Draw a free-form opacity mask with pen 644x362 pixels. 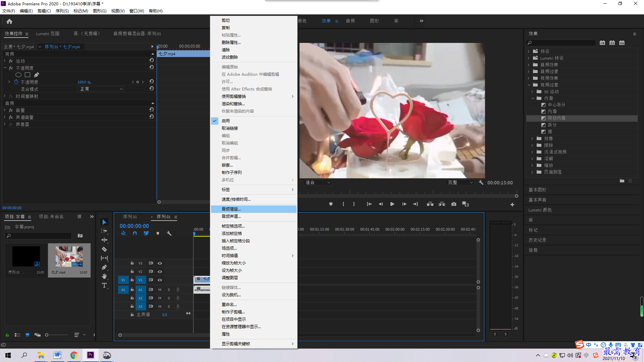point(37,75)
